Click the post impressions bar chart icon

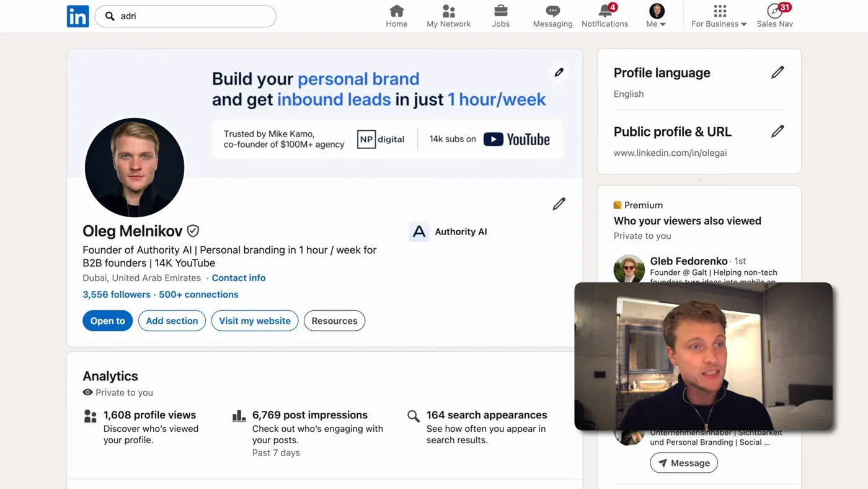[x=239, y=416]
